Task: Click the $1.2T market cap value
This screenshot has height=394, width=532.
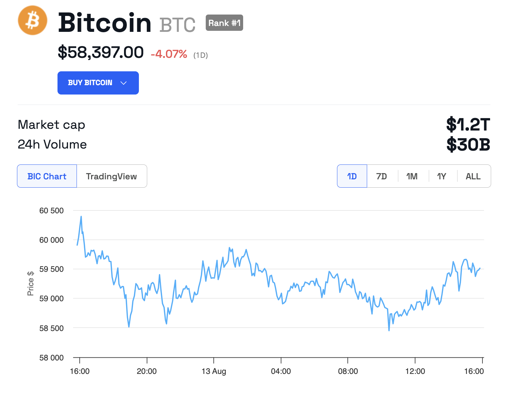Action: 468,125
